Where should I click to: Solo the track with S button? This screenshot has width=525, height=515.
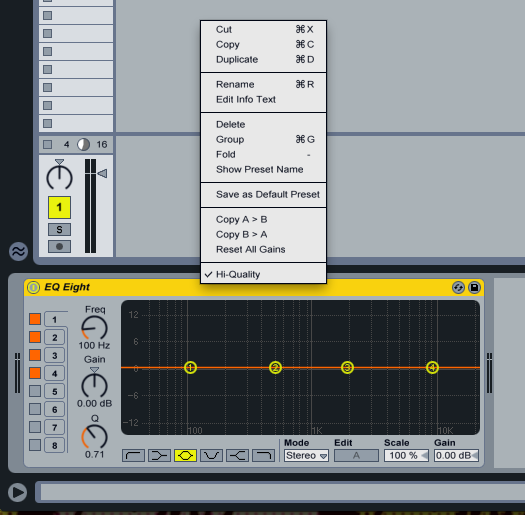click(59, 230)
